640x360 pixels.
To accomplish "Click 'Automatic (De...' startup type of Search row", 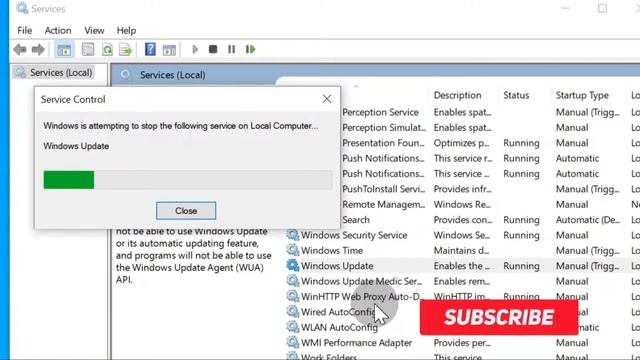I will click(x=588, y=220).
